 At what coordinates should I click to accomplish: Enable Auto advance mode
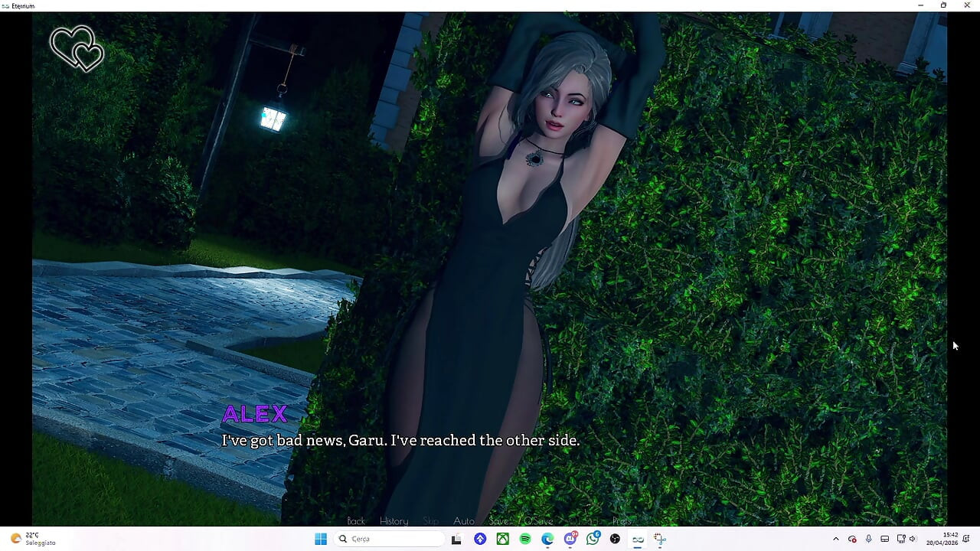464,521
